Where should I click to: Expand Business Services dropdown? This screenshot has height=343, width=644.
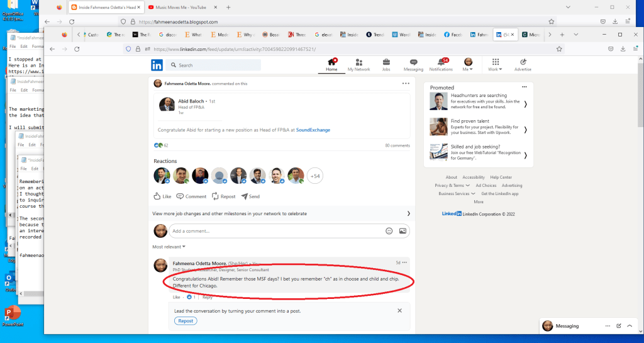[x=457, y=193]
